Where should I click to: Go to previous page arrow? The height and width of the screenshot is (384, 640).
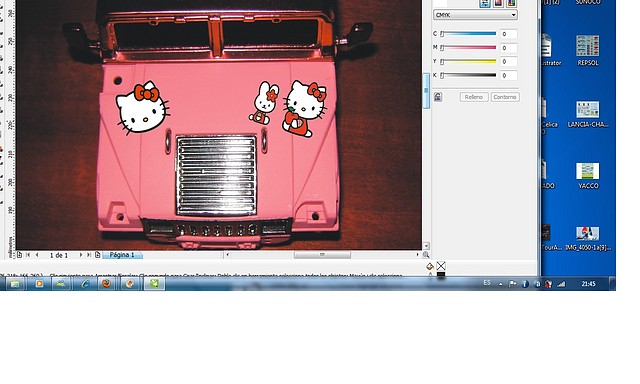pyautogui.click(x=37, y=255)
